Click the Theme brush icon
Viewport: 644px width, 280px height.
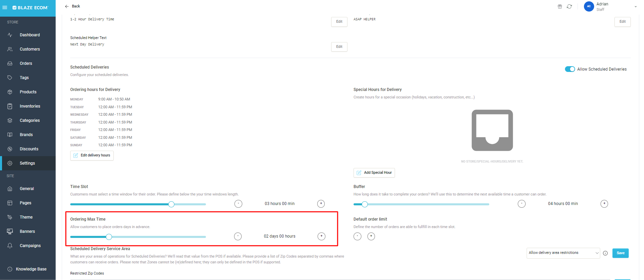pyautogui.click(x=10, y=217)
